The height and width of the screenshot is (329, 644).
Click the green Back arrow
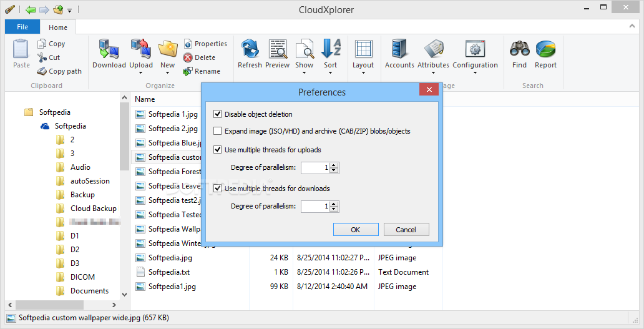pos(31,9)
